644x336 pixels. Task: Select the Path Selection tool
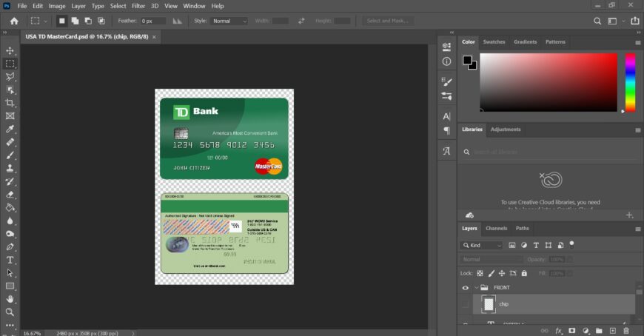10,273
